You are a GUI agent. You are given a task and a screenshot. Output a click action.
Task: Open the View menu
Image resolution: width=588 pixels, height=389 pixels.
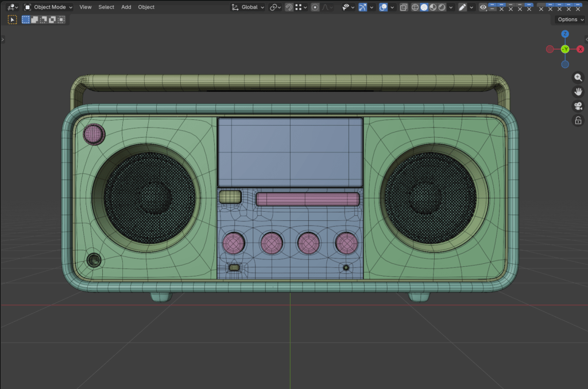[x=85, y=7]
